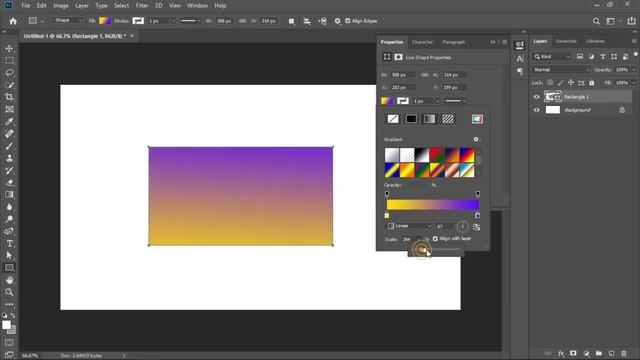The image size is (640, 360).
Task: Open stroke type dropdown in options bar
Action: click(x=191, y=21)
